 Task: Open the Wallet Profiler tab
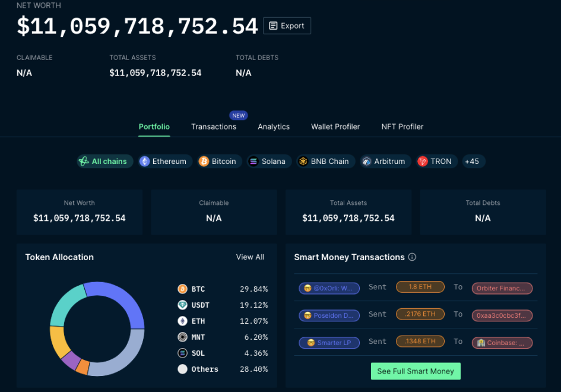point(335,127)
